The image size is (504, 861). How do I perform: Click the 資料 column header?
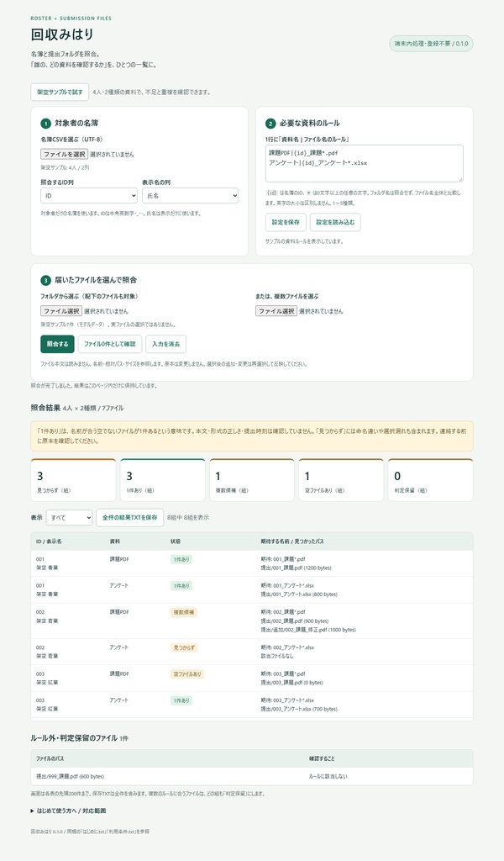(x=114, y=541)
